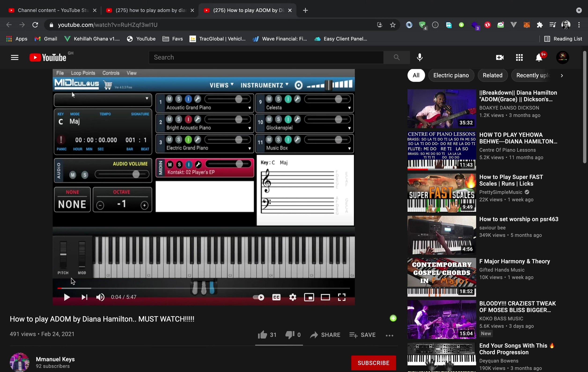Screen dimensions: 588x372
Task: Open the Apps bookmark shortcut
Action: pyautogui.click(x=17, y=39)
